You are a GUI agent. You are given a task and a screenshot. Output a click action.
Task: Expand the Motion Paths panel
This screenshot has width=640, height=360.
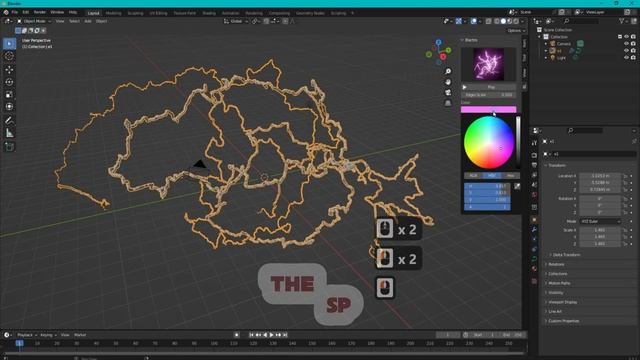(558, 283)
